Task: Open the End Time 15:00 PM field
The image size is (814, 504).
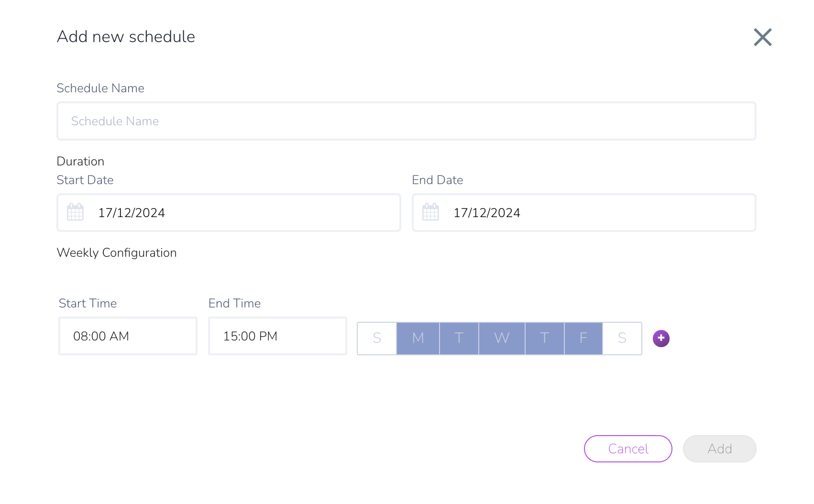Action: pos(277,336)
